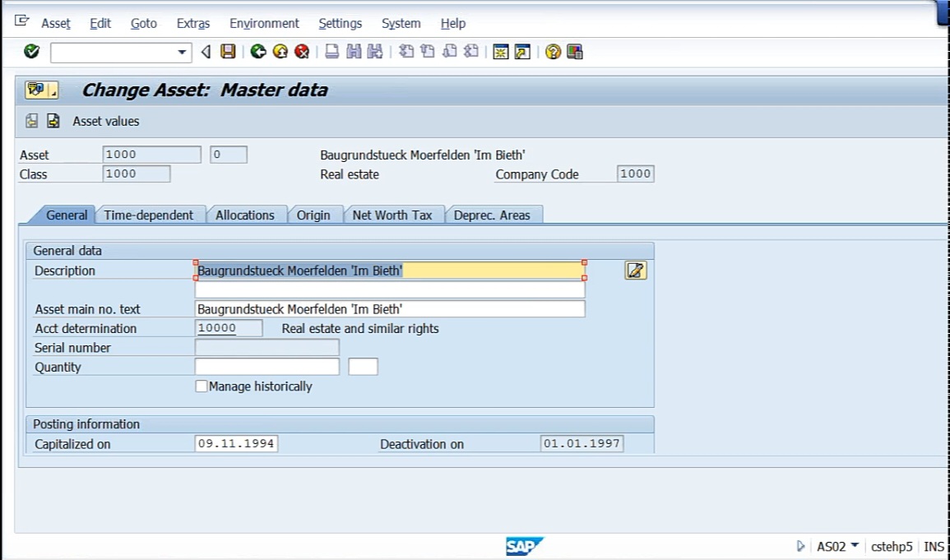Click the Generate shortcut icon
The height and width of the screenshot is (560, 950).
[x=522, y=52]
